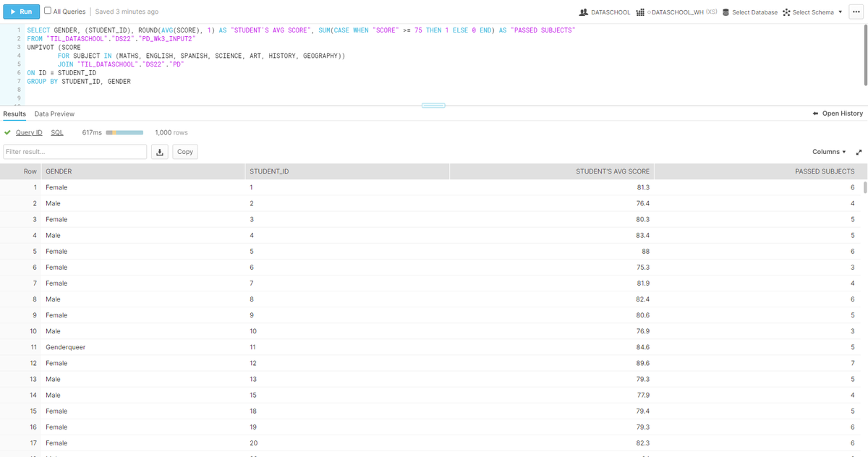Screen dimensions: 868x457
Task: Click the results table vertical scrollbar
Action: click(x=864, y=188)
